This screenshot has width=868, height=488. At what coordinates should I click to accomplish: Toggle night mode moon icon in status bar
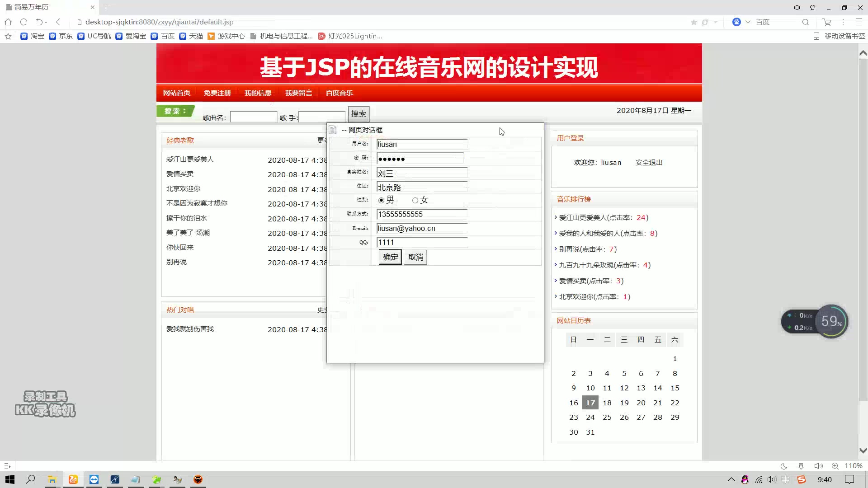pos(784,466)
